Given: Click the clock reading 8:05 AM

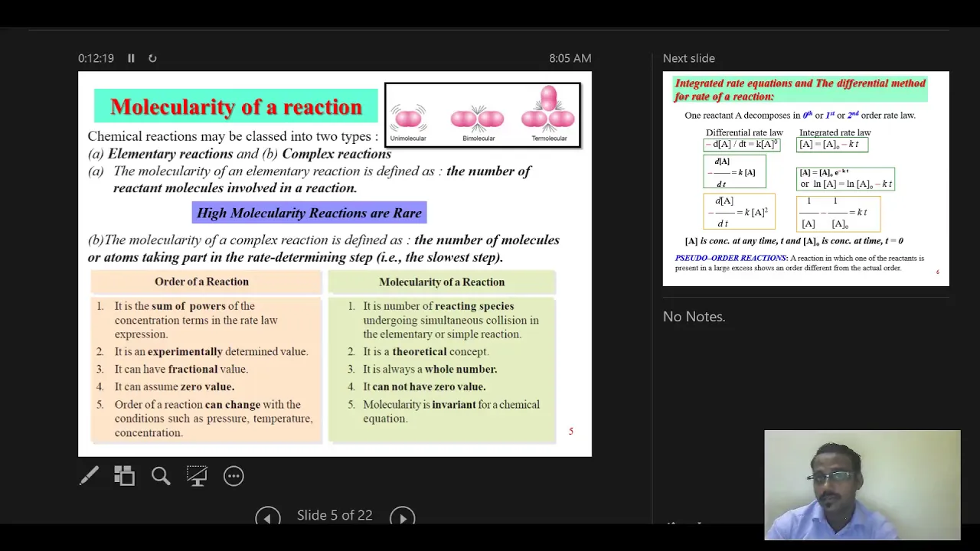Looking at the screenshot, I should [x=570, y=58].
